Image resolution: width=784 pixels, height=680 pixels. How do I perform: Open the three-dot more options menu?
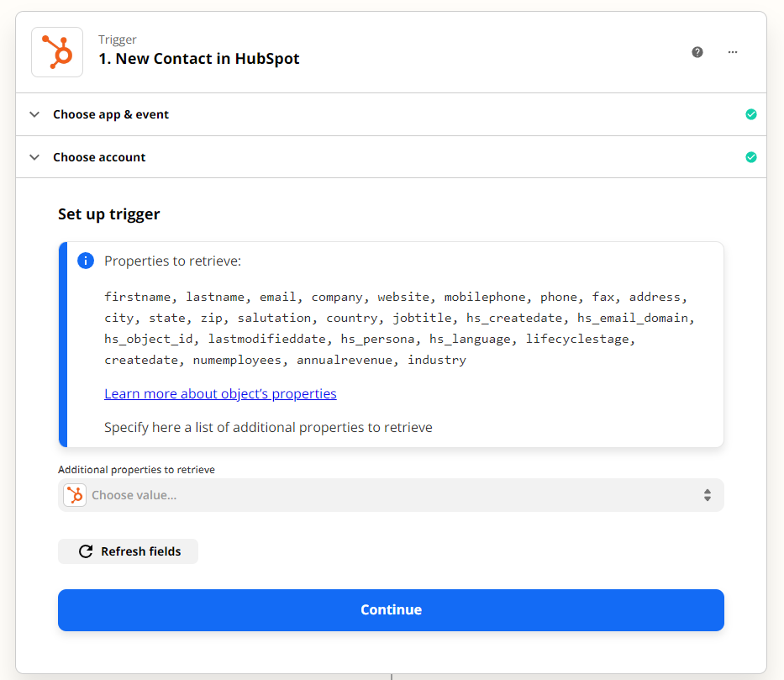(x=733, y=52)
